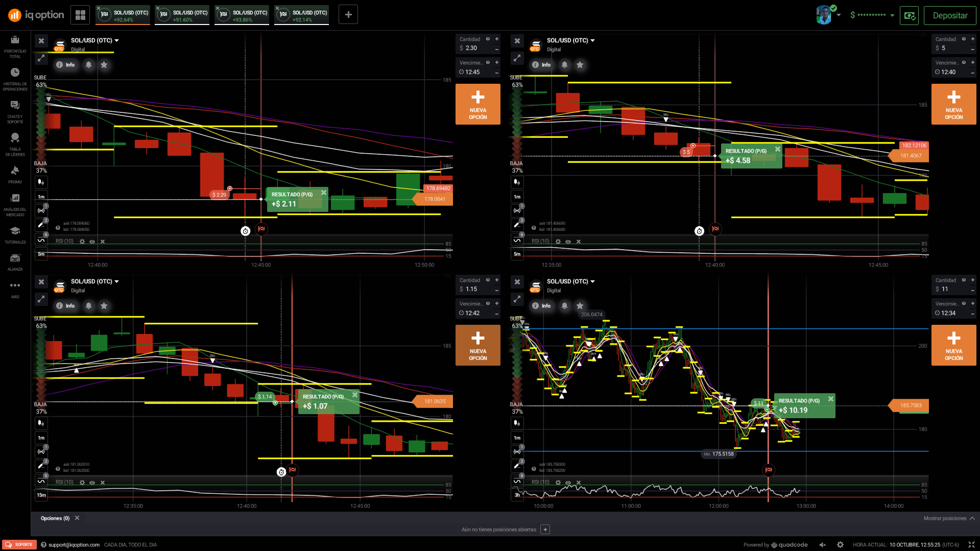This screenshot has height=551, width=980.
Task: Expand SOL/USD (OTC) asset dropdown in top-left chart
Action: click(x=117, y=40)
